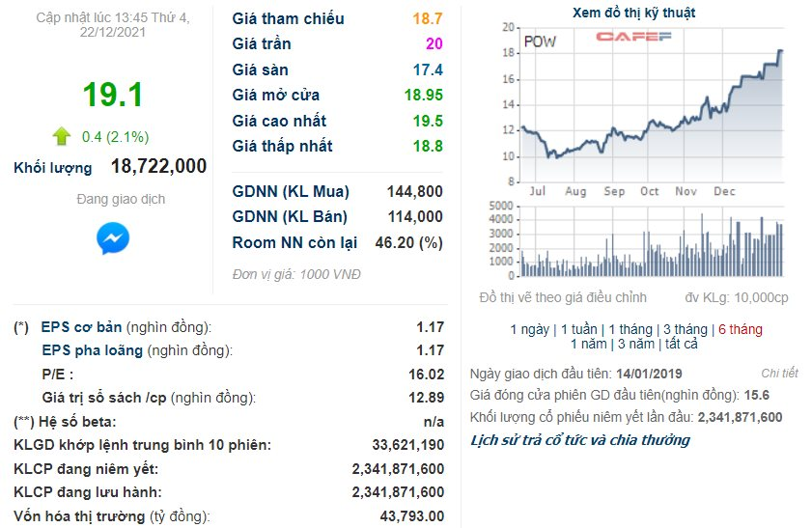Show the '1 năm' chart range

click(587, 344)
